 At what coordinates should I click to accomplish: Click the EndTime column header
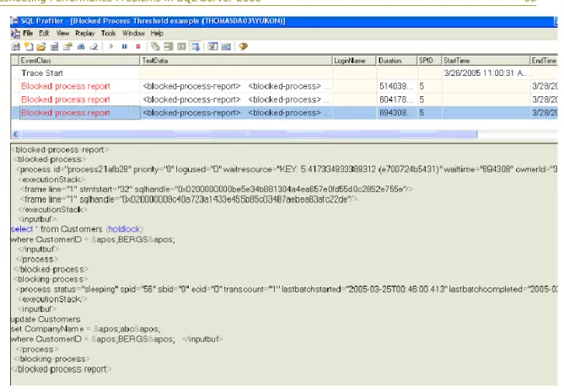tap(544, 61)
